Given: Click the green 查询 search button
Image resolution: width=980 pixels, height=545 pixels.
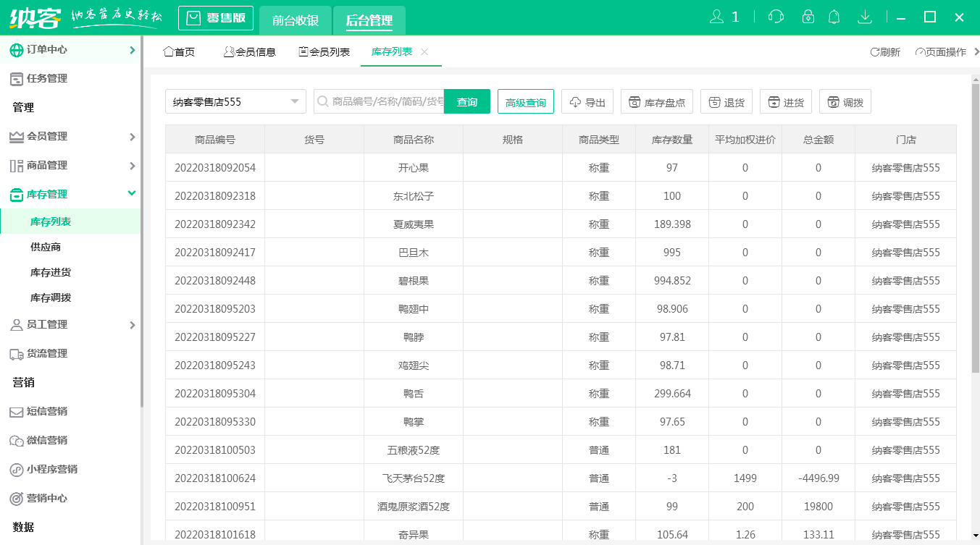Looking at the screenshot, I should pos(466,101).
